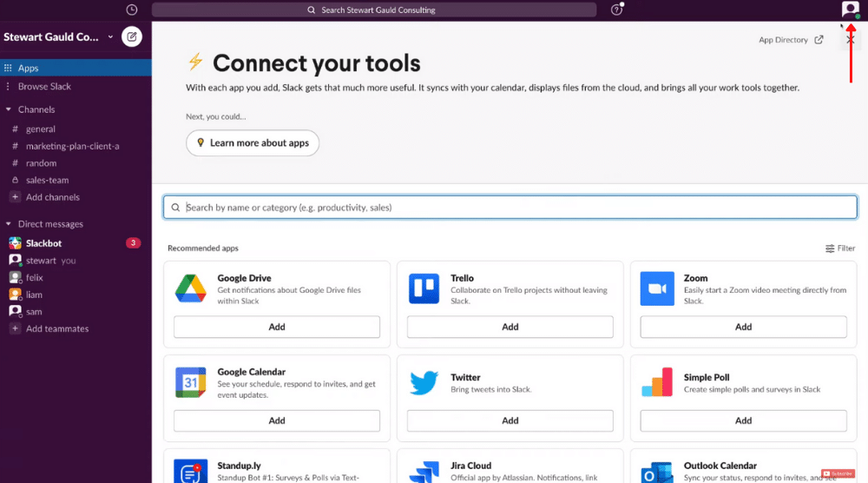Click the App Directory external link icon

pyautogui.click(x=819, y=39)
